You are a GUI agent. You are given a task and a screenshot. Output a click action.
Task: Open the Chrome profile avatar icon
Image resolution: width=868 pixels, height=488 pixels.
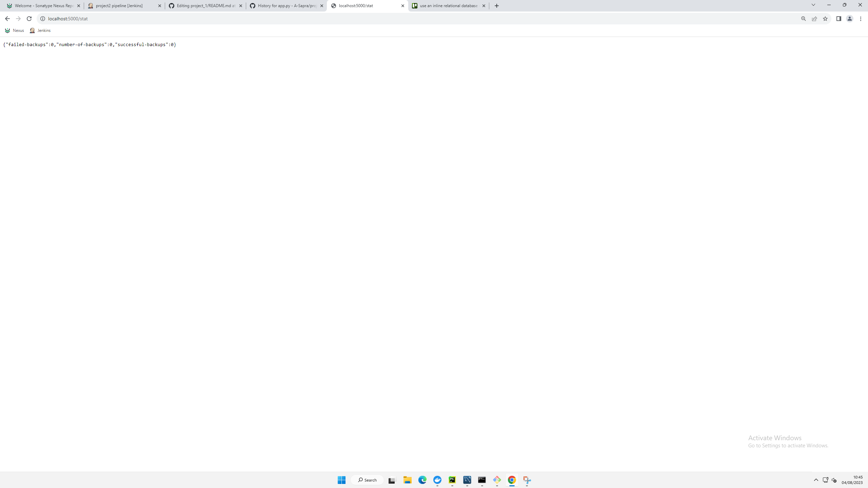coord(850,19)
